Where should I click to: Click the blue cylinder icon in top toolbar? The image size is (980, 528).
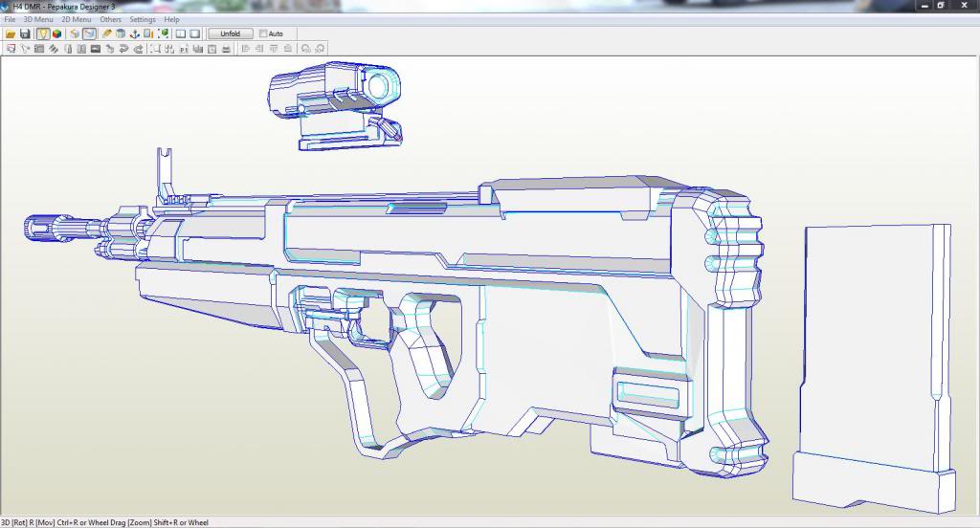(x=121, y=33)
